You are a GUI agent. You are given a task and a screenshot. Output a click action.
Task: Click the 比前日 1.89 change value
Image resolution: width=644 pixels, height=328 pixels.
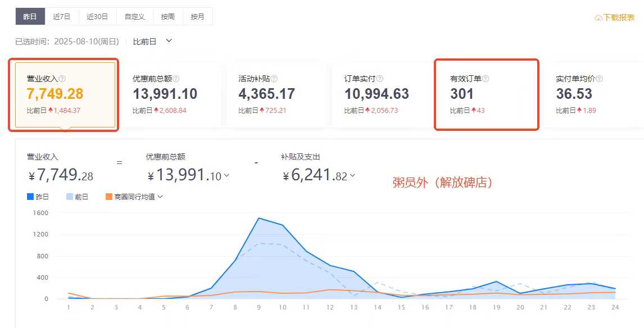pyautogui.click(x=576, y=111)
